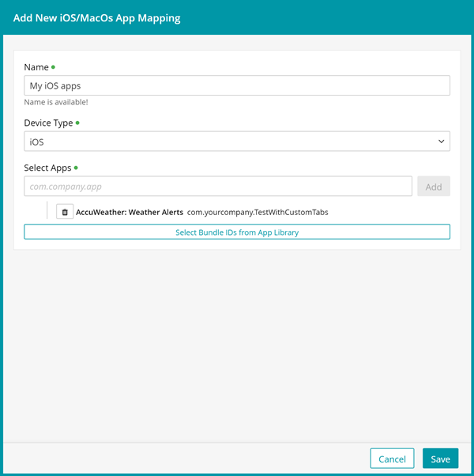Click the Name field label
Screen dimensions: 474x476
click(x=36, y=67)
